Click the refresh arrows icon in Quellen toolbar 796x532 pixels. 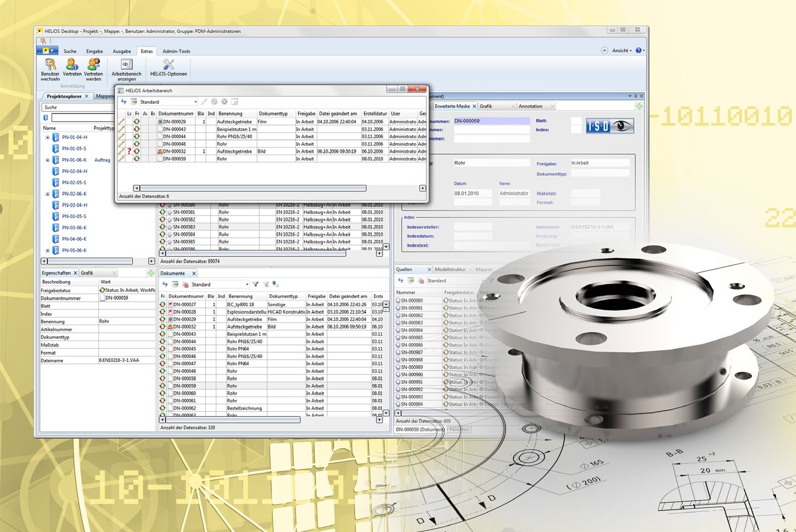point(401,280)
